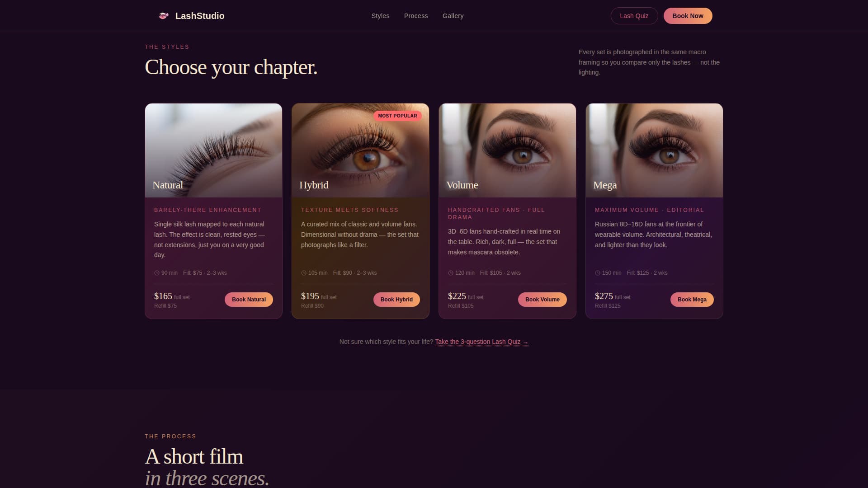Click the Book Now button
This screenshot has width=868, height=488.
688,16
